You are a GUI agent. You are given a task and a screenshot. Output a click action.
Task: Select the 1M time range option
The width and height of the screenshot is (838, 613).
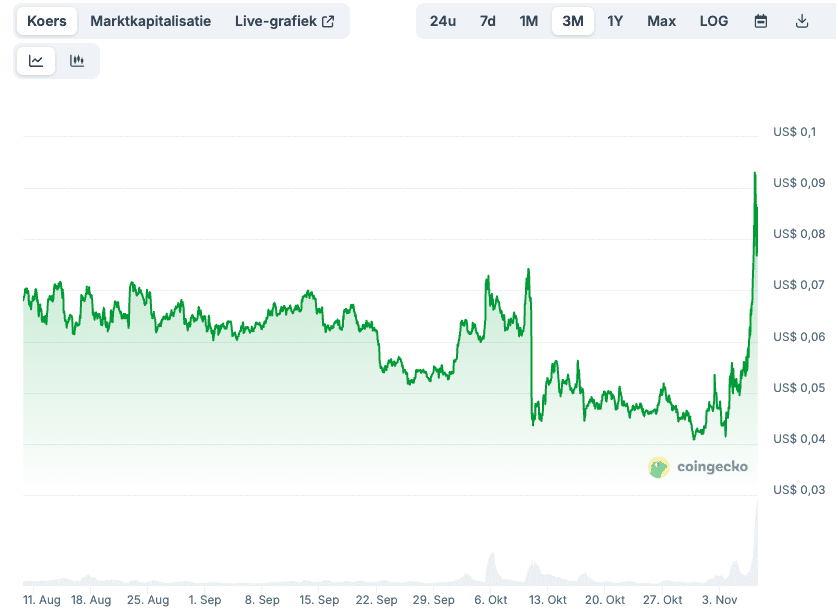[529, 20]
